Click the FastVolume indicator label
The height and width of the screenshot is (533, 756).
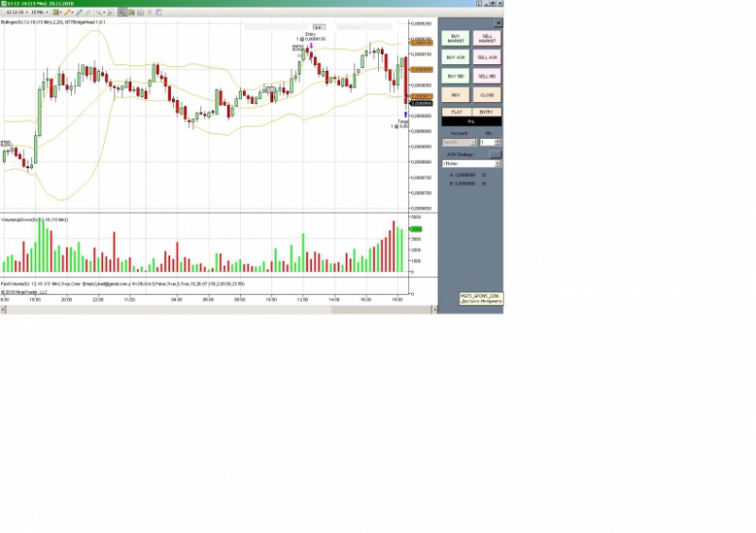click(x=123, y=284)
